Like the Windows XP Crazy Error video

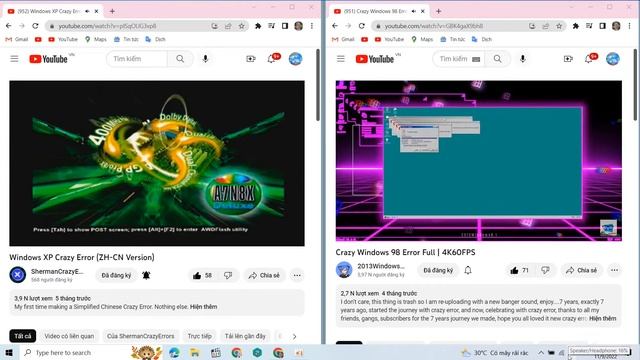tap(202, 276)
